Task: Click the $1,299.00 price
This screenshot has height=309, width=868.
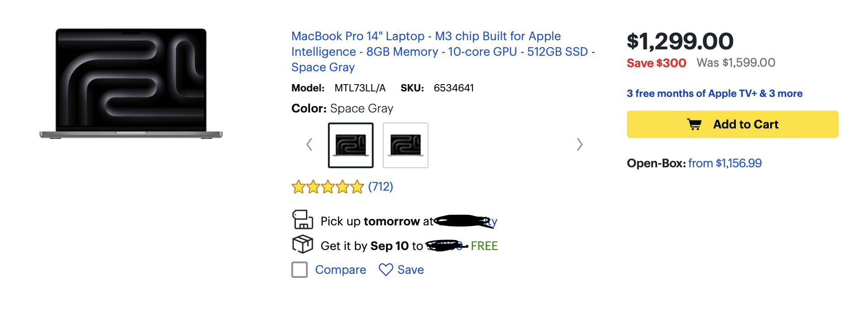Action: (680, 42)
